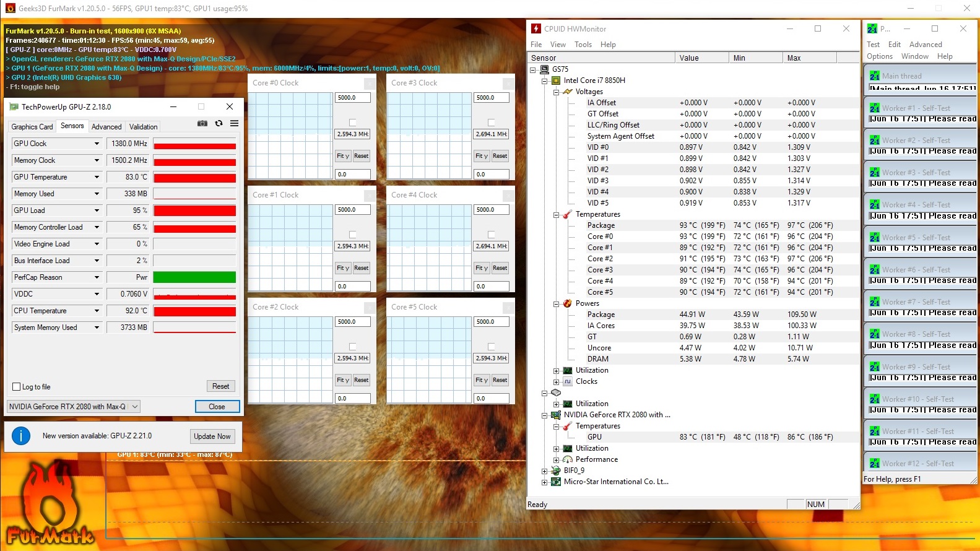Click the TechPowerUp GPU-Z title bar icon
This screenshot has width=980, height=551.
[x=14, y=106]
